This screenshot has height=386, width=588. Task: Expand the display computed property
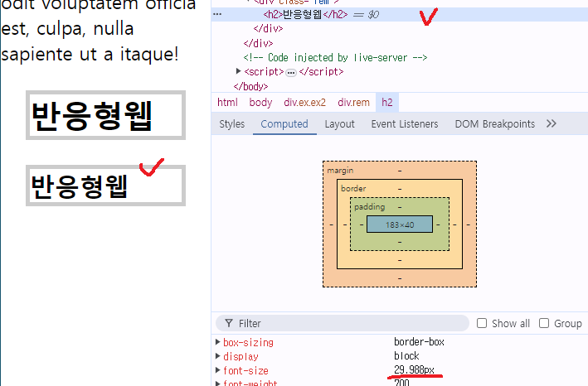[x=217, y=356]
